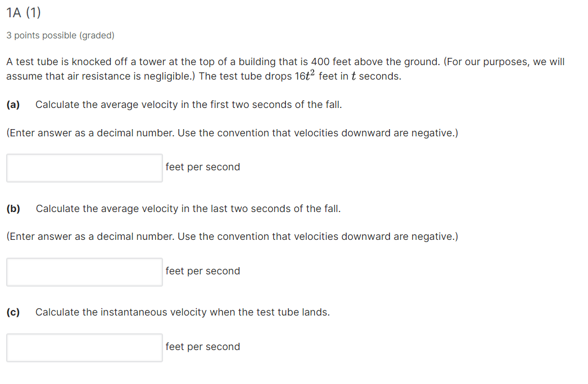The image size is (588, 384).
Task: Click 'feet per second' next to part (a) box
Action: [202, 167]
